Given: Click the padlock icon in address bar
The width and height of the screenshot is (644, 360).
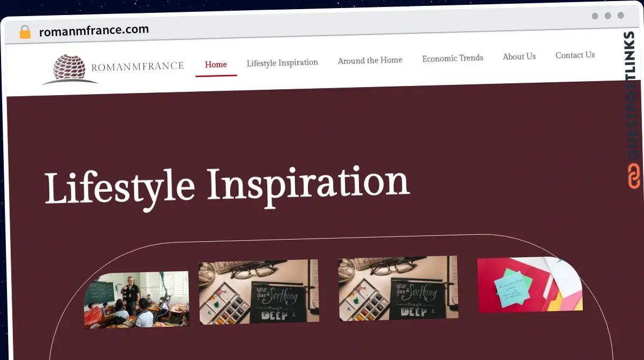Looking at the screenshot, I should pos(25,32).
